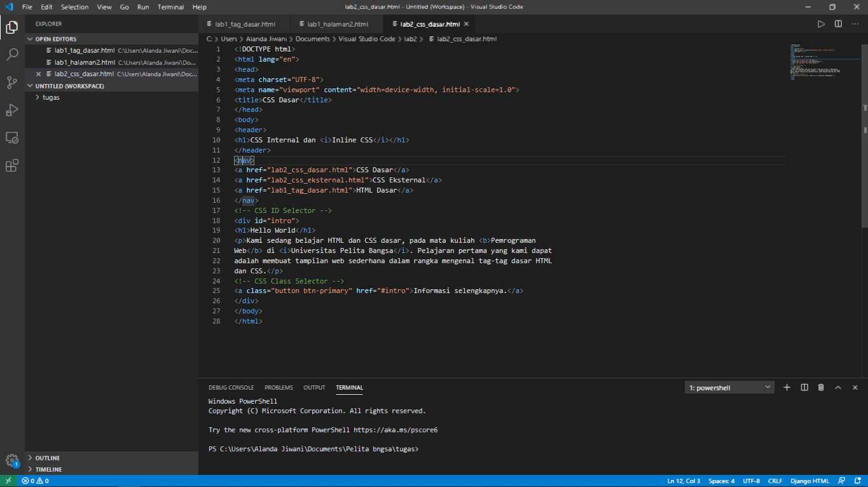Open the notifications bell in status bar
The width and height of the screenshot is (868, 487).
tap(857, 481)
